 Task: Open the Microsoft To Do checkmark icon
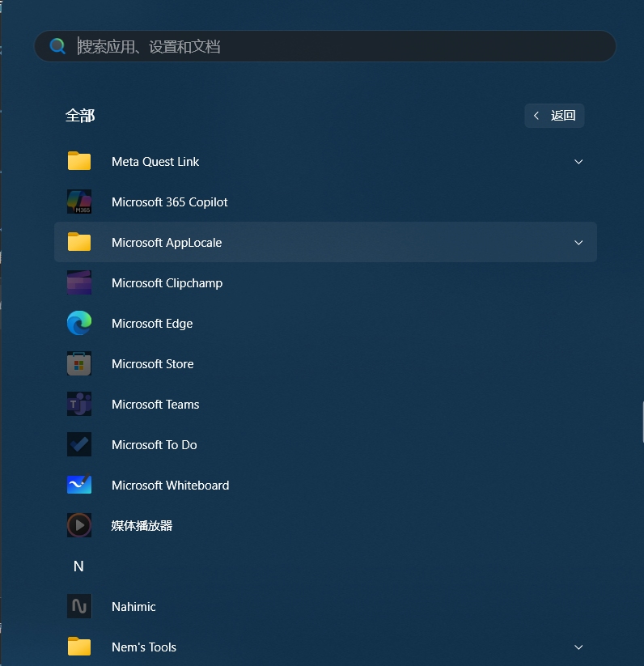coord(79,444)
